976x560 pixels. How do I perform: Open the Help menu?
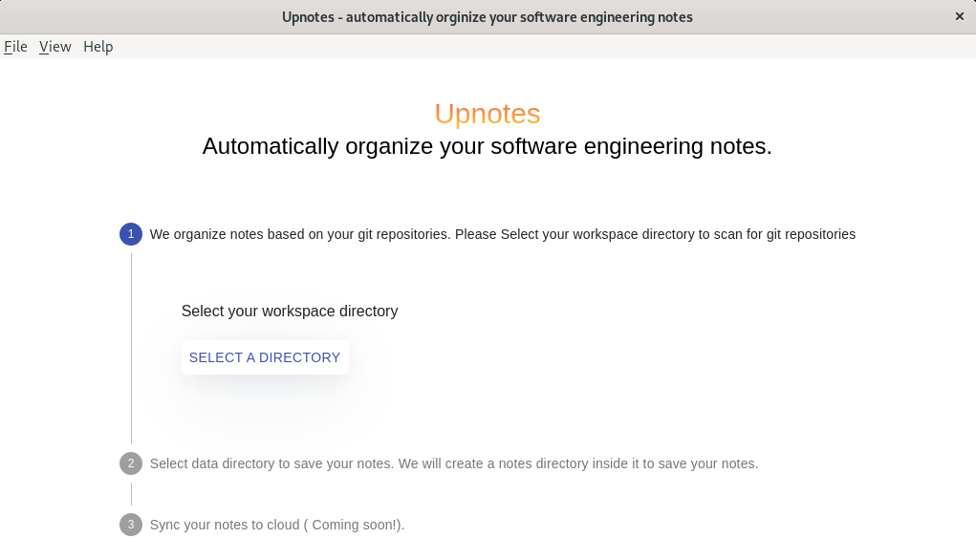[x=98, y=47]
